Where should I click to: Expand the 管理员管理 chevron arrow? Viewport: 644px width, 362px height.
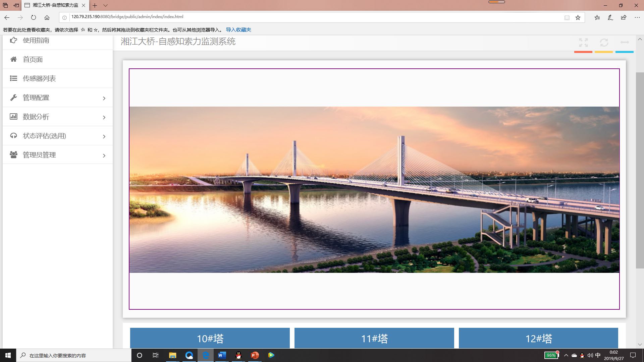[104, 156]
